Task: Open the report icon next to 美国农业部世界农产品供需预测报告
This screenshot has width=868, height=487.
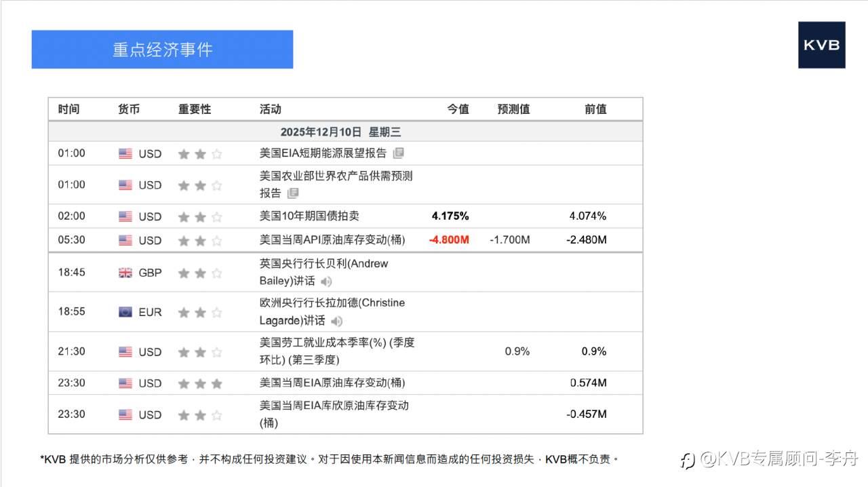Action: [294, 193]
